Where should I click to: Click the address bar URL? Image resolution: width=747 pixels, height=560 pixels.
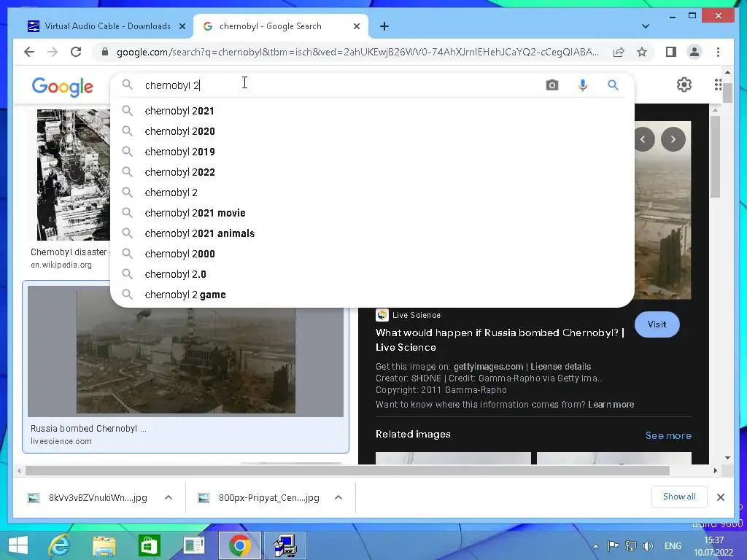click(357, 52)
